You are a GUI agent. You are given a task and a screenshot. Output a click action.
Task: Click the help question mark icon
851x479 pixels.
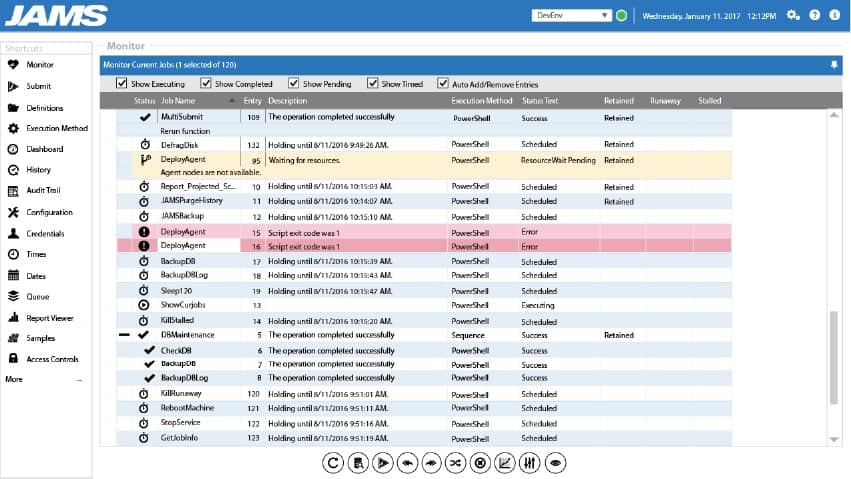pyautogui.click(x=816, y=15)
